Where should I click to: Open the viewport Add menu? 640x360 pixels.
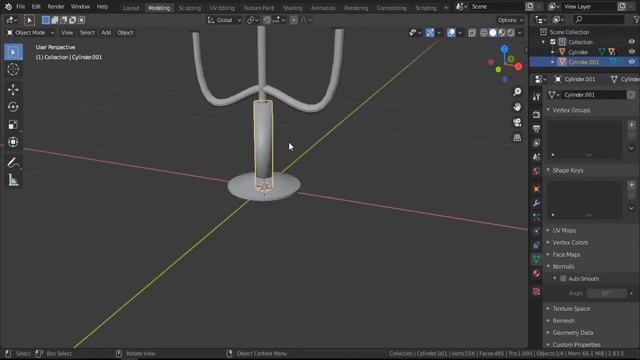106,33
